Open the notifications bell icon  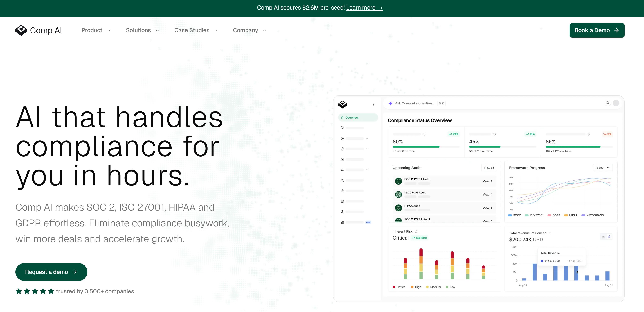click(608, 103)
